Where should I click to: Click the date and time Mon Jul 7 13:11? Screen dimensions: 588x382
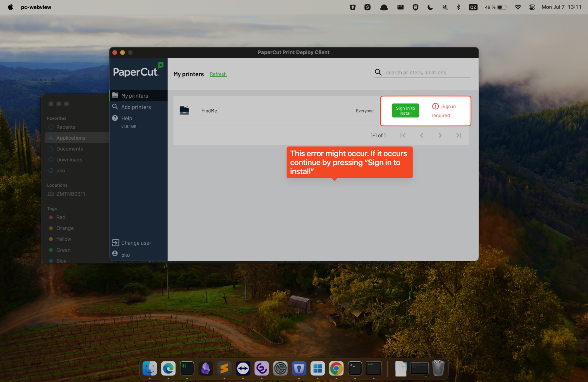point(561,7)
